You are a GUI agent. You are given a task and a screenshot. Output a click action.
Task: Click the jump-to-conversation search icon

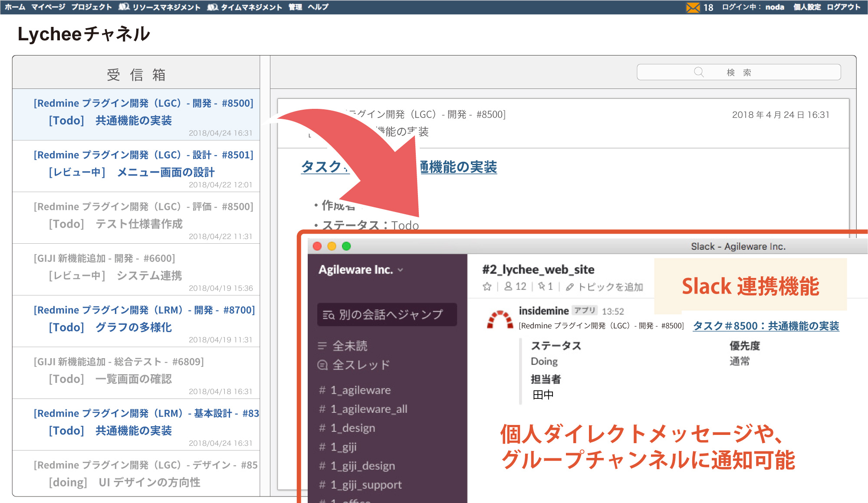point(329,315)
